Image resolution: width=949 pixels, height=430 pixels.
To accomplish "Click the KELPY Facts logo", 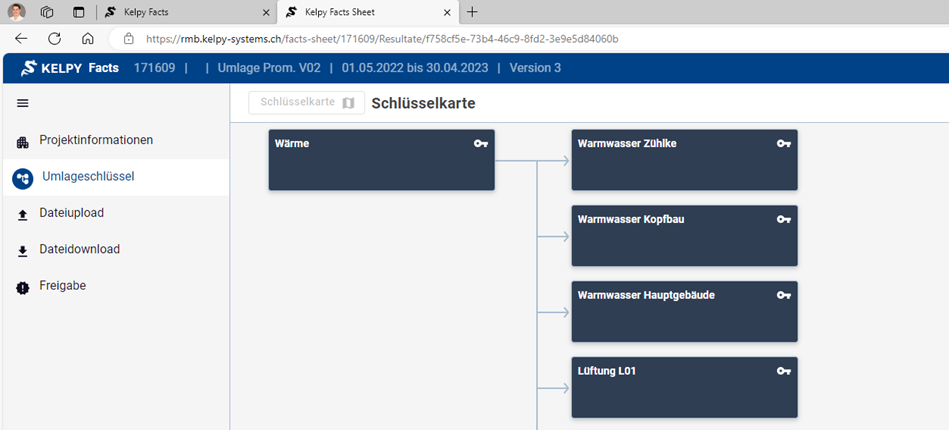I will coord(68,68).
